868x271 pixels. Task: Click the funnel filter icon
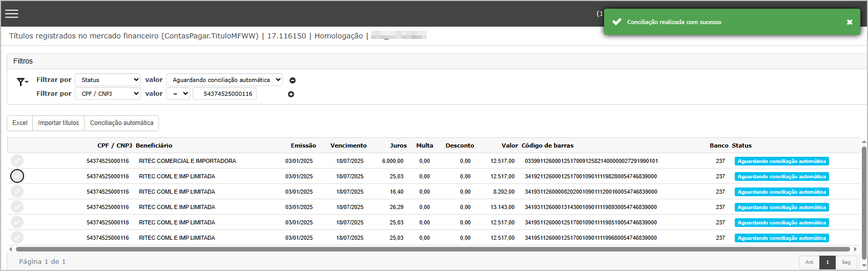pyautogui.click(x=22, y=81)
